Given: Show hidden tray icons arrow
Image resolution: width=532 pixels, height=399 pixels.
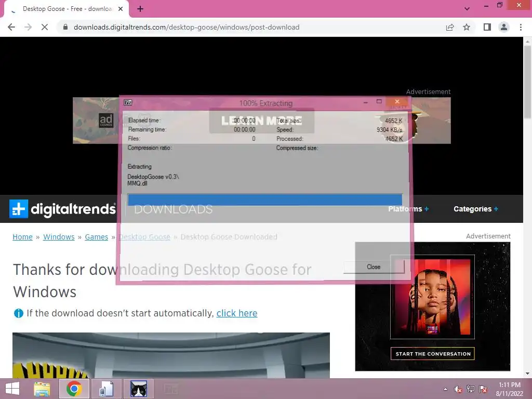Looking at the screenshot, I should point(445,389).
